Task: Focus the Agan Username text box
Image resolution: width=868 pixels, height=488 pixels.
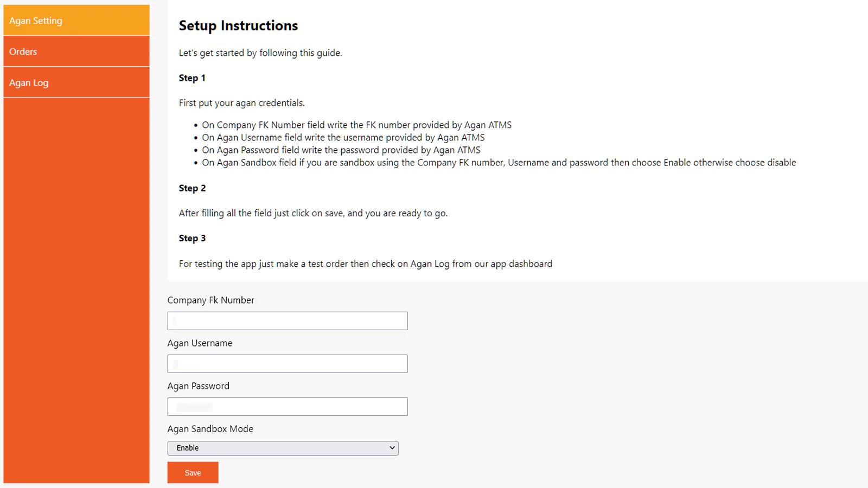Action: pyautogui.click(x=288, y=364)
